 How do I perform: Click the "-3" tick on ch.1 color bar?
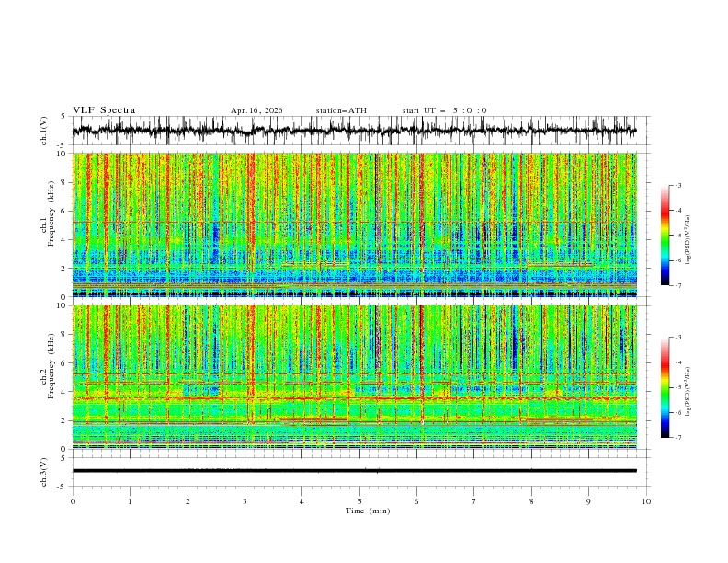[x=678, y=185]
